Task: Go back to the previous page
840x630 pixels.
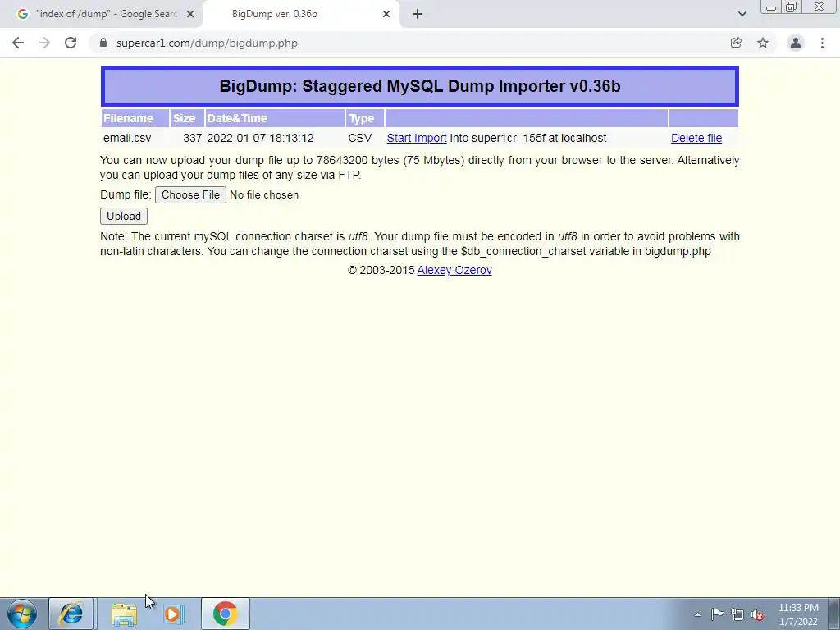Action: pos(18,43)
